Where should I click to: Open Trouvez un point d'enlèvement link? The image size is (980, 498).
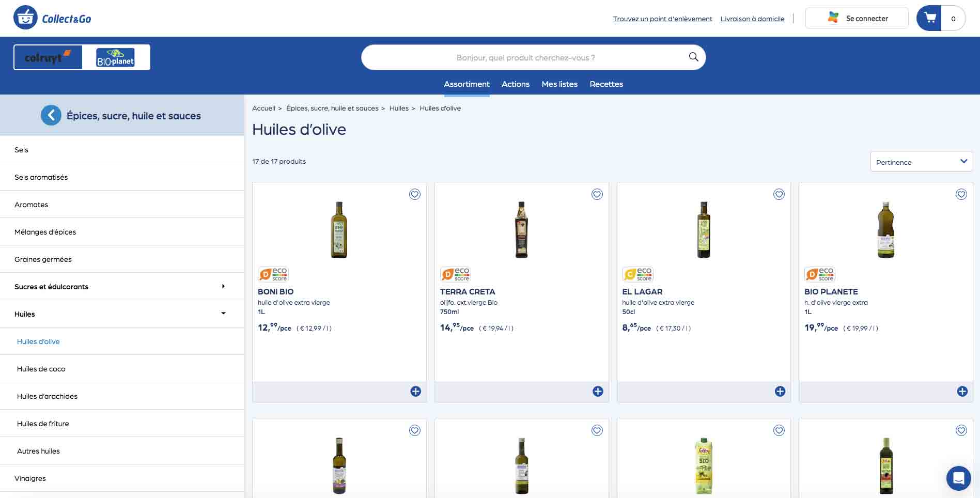pyautogui.click(x=662, y=19)
